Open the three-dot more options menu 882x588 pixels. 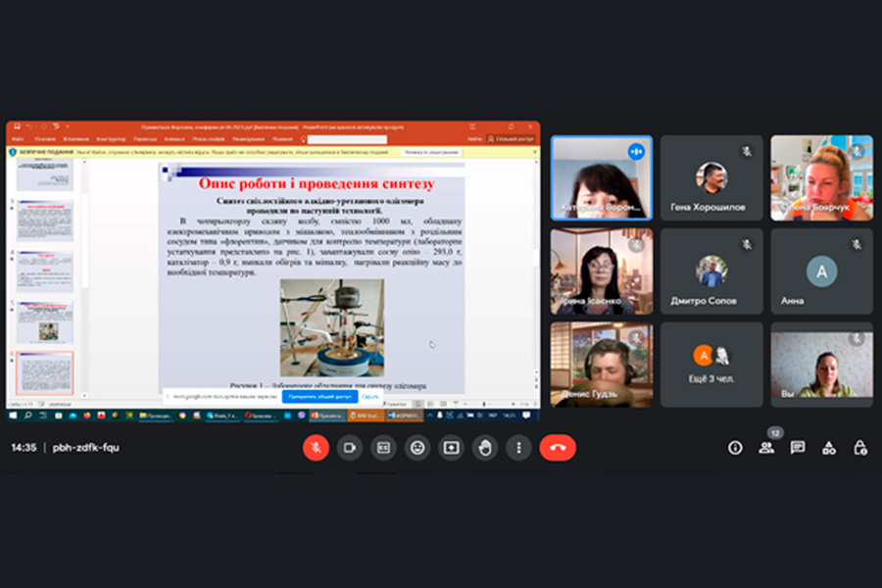point(518,448)
